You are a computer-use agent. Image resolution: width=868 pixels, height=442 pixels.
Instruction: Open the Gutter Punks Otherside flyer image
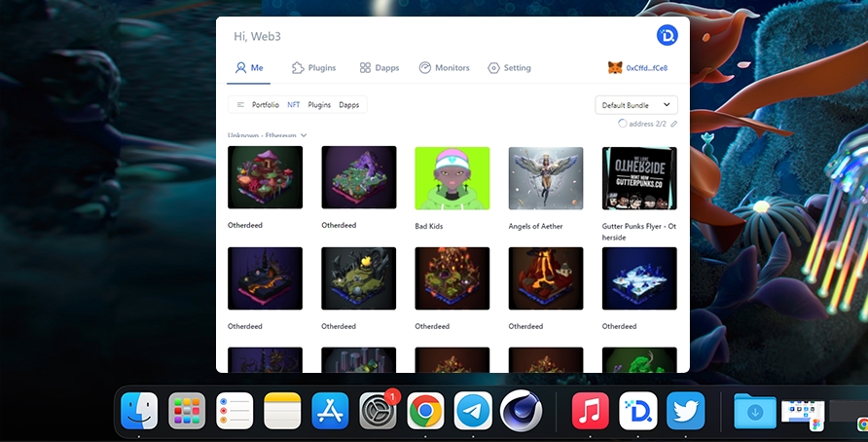pyautogui.click(x=639, y=178)
